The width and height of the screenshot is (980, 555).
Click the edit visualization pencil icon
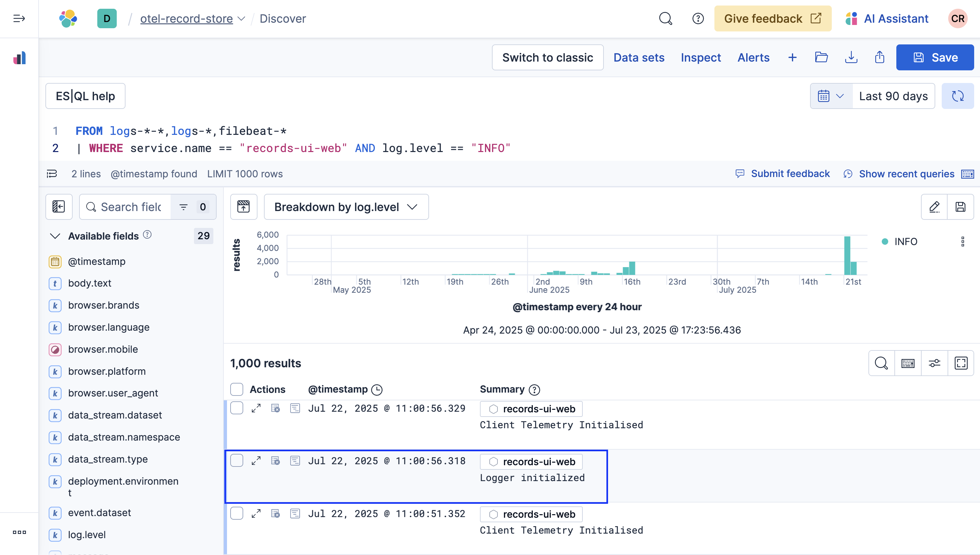click(x=934, y=207)
